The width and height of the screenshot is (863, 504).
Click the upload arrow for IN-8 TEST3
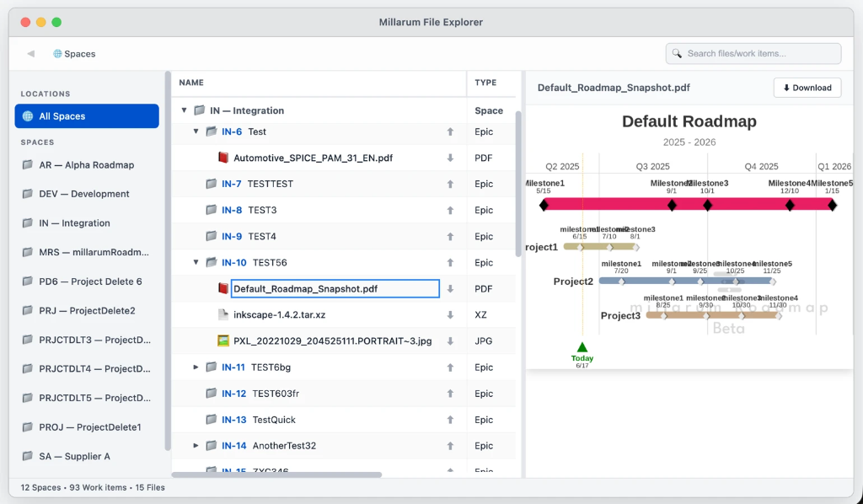click(450, 210)
